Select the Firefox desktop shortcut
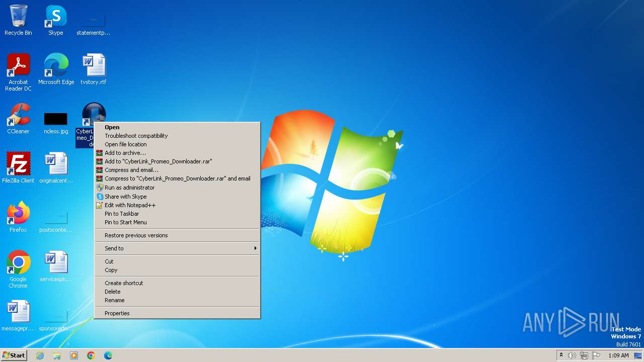 (18, 217)
